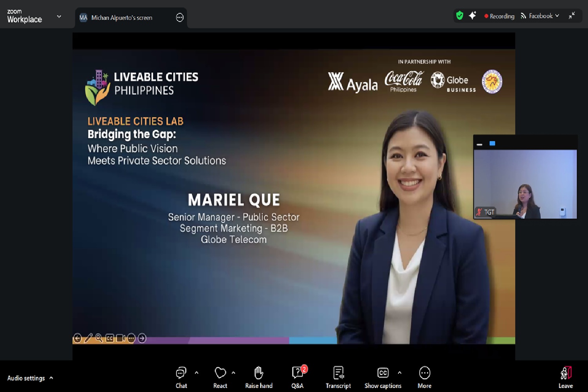Image resolution: width=588 pixels, height=392 pixels.
Task: Toggle the slide camera button
Action: click(120, 338)
